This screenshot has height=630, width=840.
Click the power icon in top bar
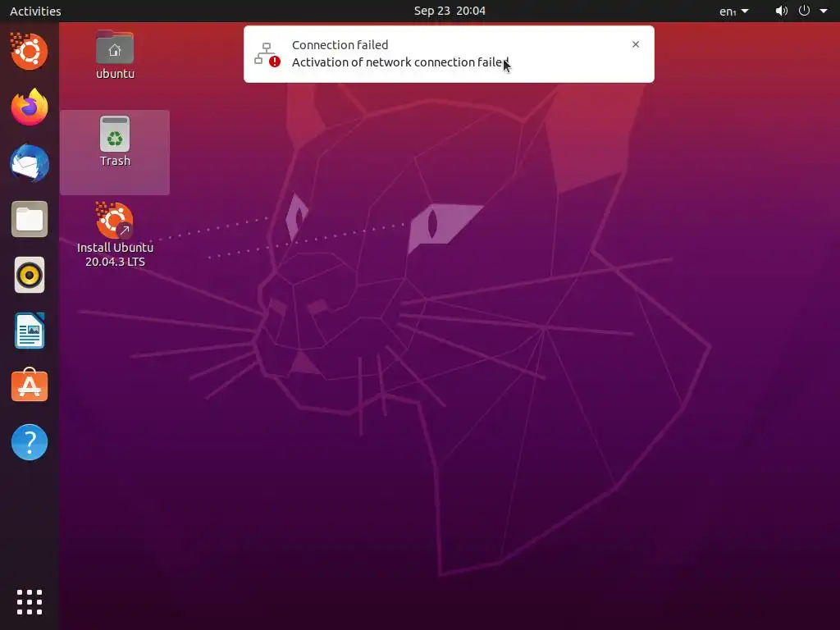804,11
